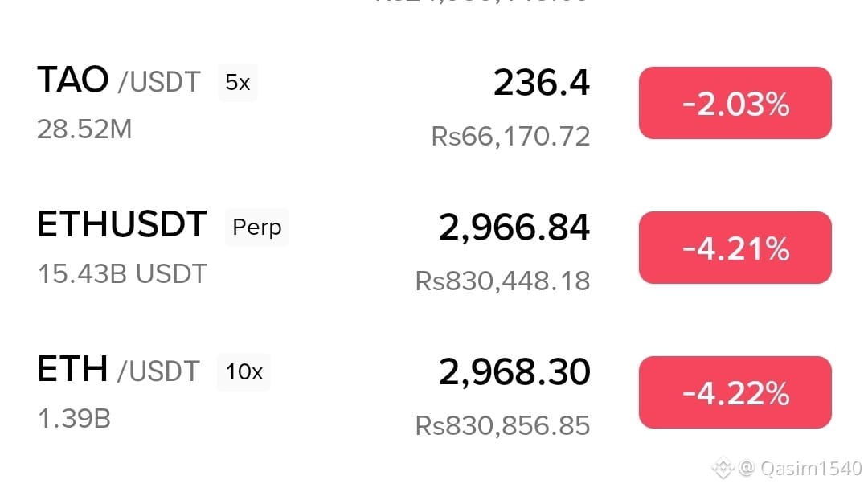The height and width of the screenshot is (488, 868).
Task: Open the ETHUSDT perpetual pair name
Action: [x=122, y=225]
